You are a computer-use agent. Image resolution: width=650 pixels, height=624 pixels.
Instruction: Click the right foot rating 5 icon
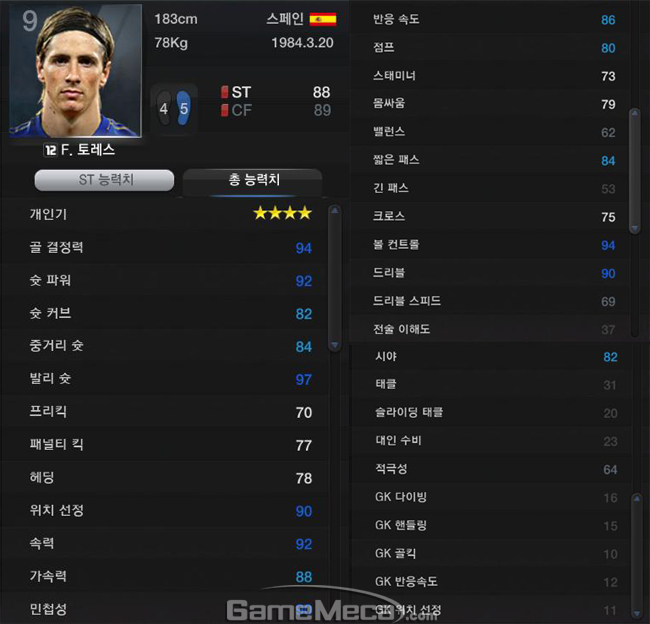pos(184,108)
